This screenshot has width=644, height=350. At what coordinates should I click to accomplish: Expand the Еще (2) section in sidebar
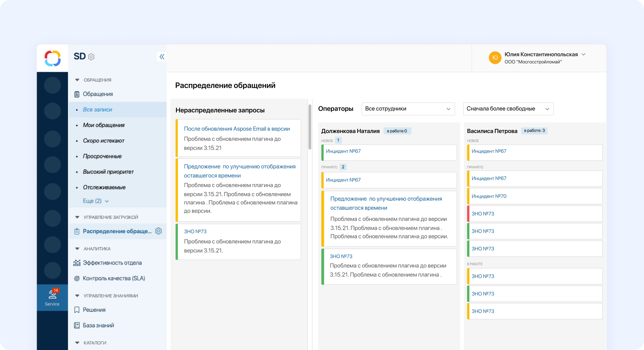(94, 201)
